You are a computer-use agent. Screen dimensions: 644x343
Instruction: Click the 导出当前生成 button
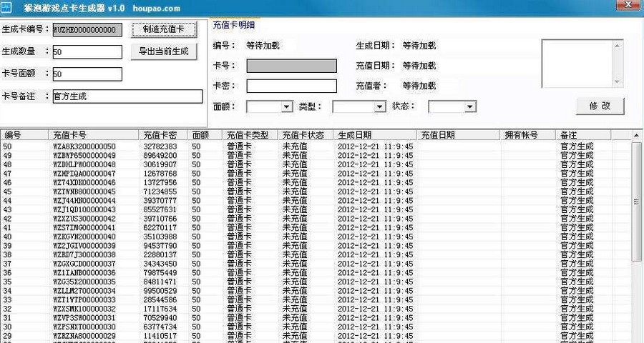[164, 51]
